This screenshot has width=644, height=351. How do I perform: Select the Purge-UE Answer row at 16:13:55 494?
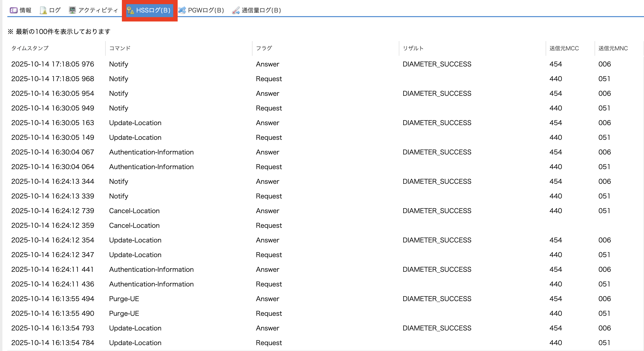point(124,298)
